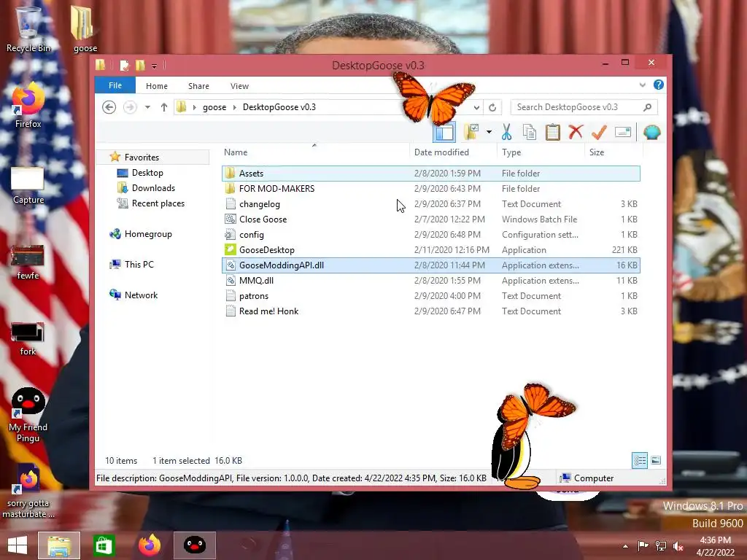Click the Quick Access properties icon
The width and height of the screenshot is (747, 560).
(124, 65)
